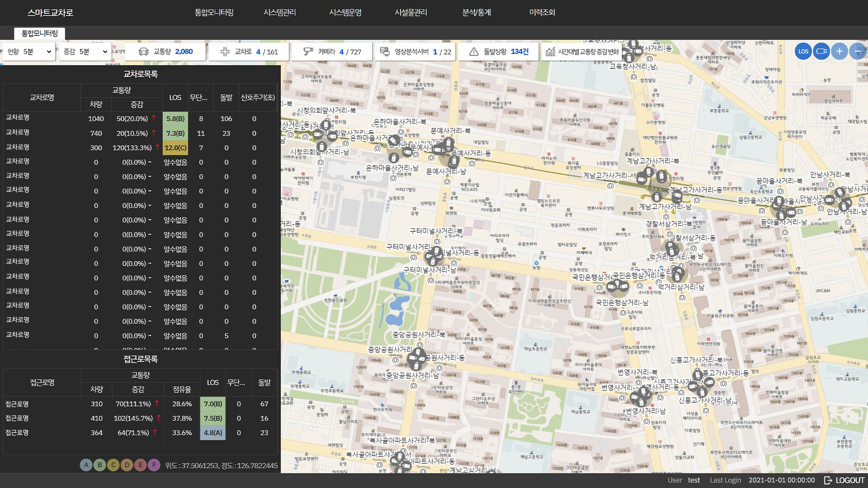Image resolution: width=868 pixels, height=488 pixels.
Task: Click the LOGOUT link
Action: [850, 480]
